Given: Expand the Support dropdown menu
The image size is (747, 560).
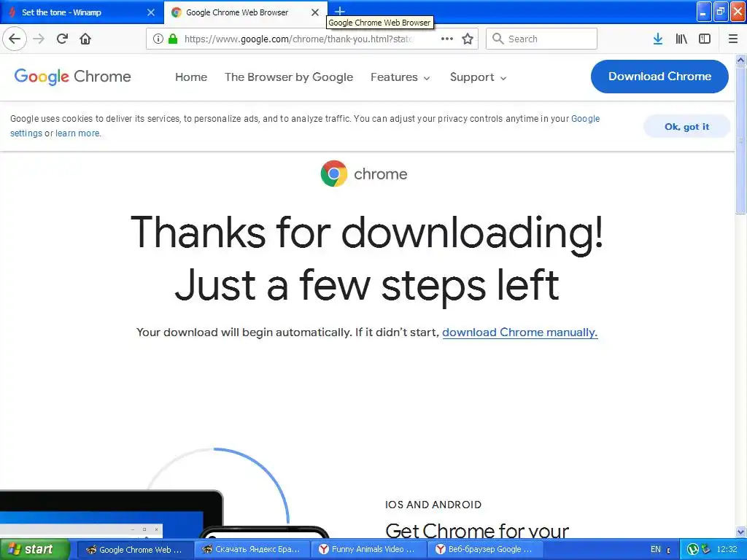Looking at the screenshot, I should point(478,77).
